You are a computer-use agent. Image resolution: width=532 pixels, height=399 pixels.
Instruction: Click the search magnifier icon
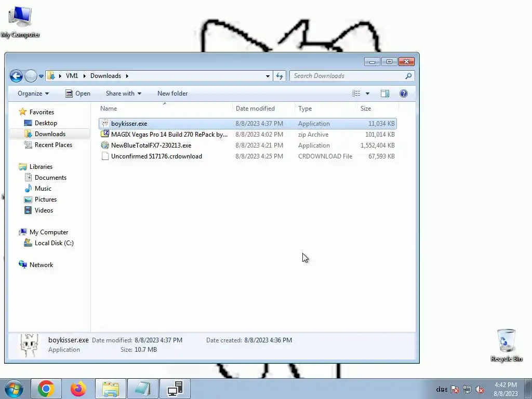point(408,76)
